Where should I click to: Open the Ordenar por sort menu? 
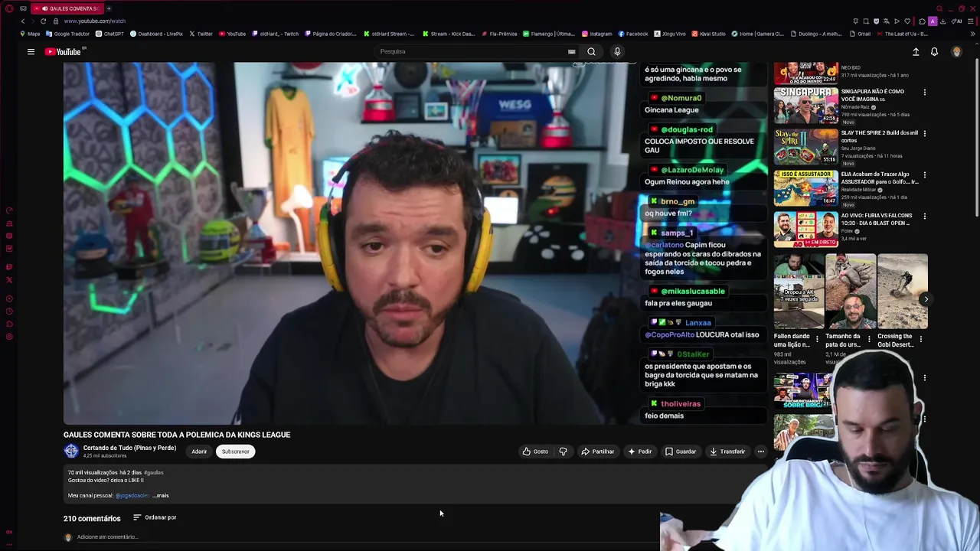(x=155, y=517)
